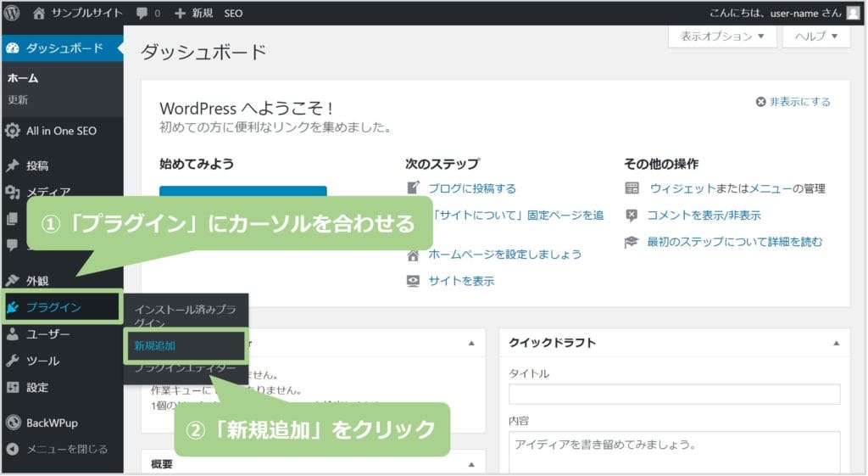
Task: Open ブログに投稿する link
Action: pos(472,188)
